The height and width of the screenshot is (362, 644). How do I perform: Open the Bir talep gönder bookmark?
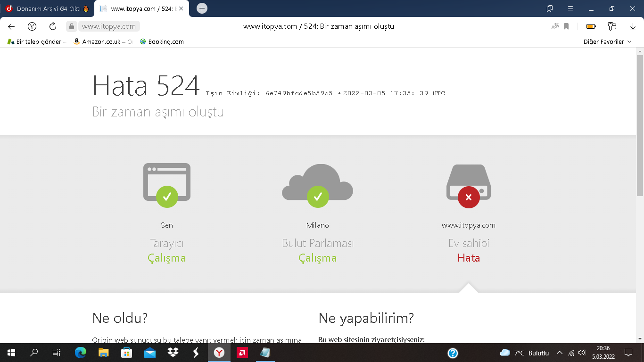pos(37,41)
